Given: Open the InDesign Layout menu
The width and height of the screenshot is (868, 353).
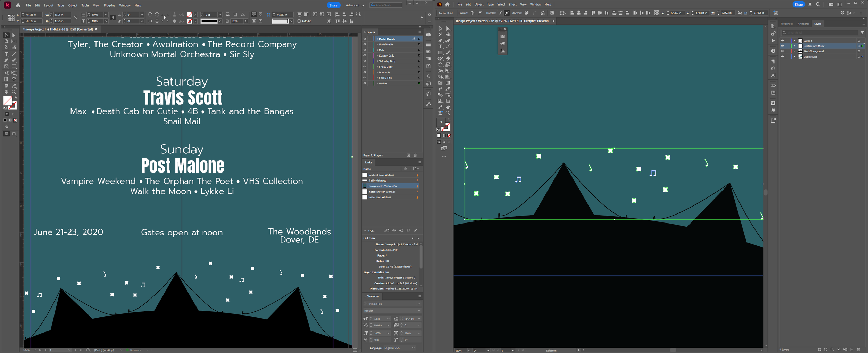Looking at the screenshot, I should (x=49, y=5).
